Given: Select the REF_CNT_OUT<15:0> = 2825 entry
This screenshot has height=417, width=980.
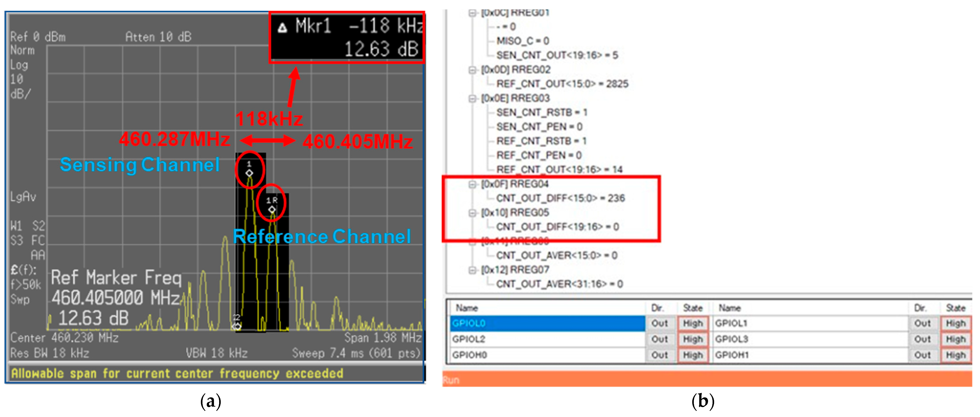Looking at the screenshot, I should [562, 84].
